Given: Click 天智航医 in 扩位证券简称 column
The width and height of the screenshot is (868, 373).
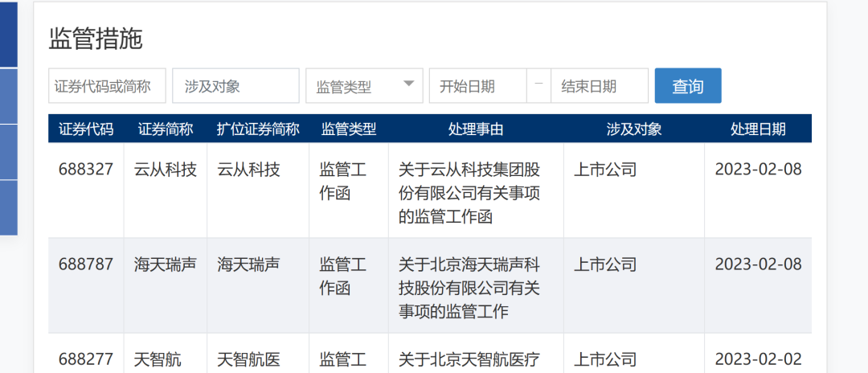Looking at the screenshot, I should 248,359.
